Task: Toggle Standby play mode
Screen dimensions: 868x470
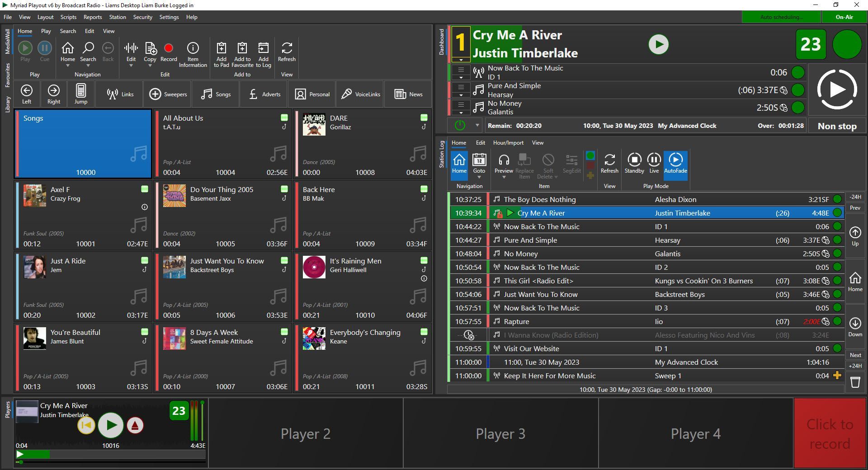Action: 634,164
